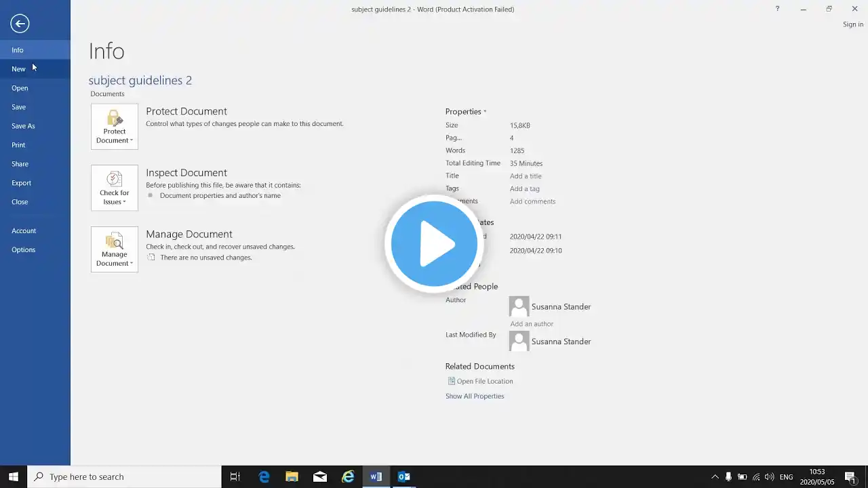
Task: Open the Manage Document button
Action: 115,249
